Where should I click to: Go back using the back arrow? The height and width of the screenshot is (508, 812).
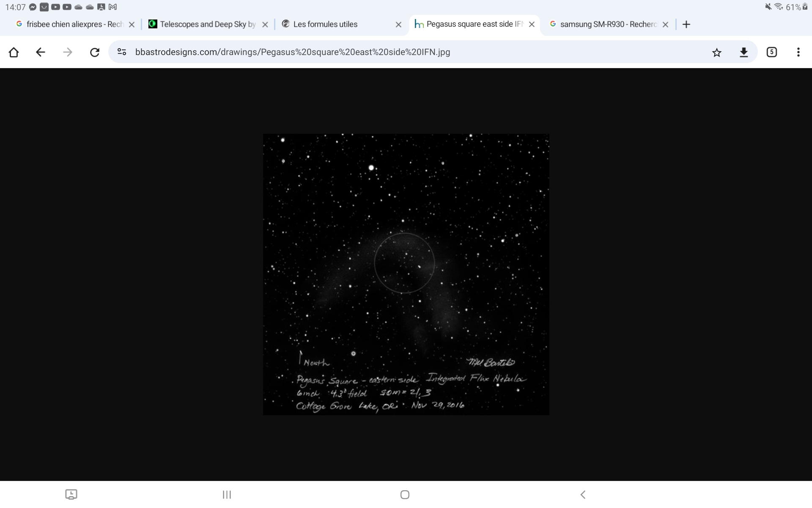click(40, 52)
